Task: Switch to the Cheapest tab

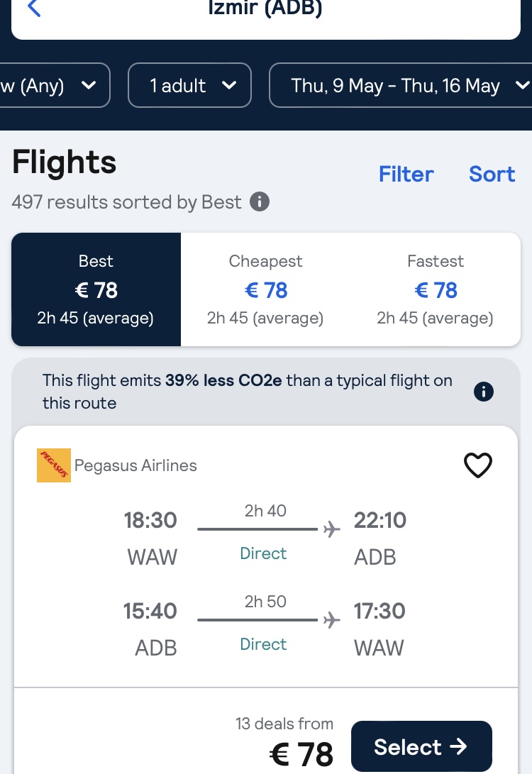Action: coord(265,289)
